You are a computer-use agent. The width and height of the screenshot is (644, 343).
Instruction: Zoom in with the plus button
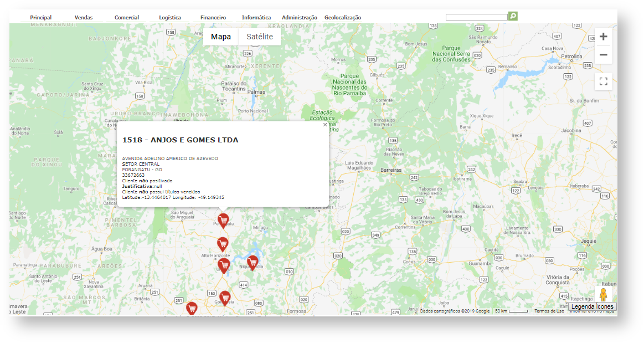(x=604, y=37)
